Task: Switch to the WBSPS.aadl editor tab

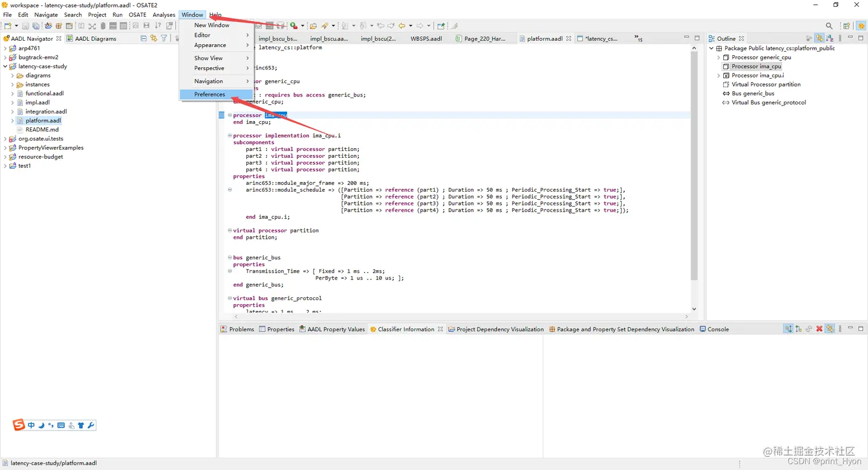Action: click(x=426, y=38)
